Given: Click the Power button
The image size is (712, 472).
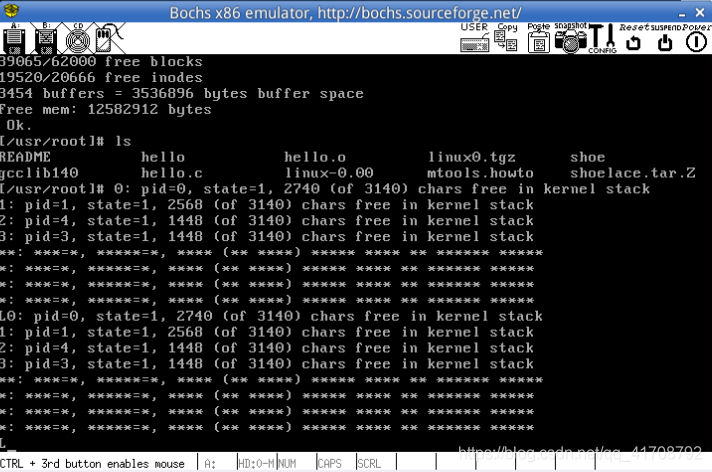Looking at the screenshot, I should 696,37.
